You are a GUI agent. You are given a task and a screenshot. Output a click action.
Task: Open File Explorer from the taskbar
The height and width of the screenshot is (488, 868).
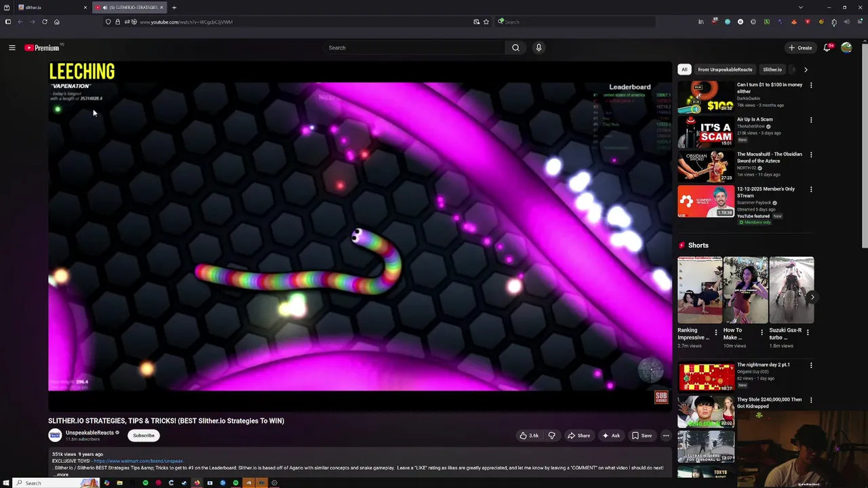click(x=119, y=483)
